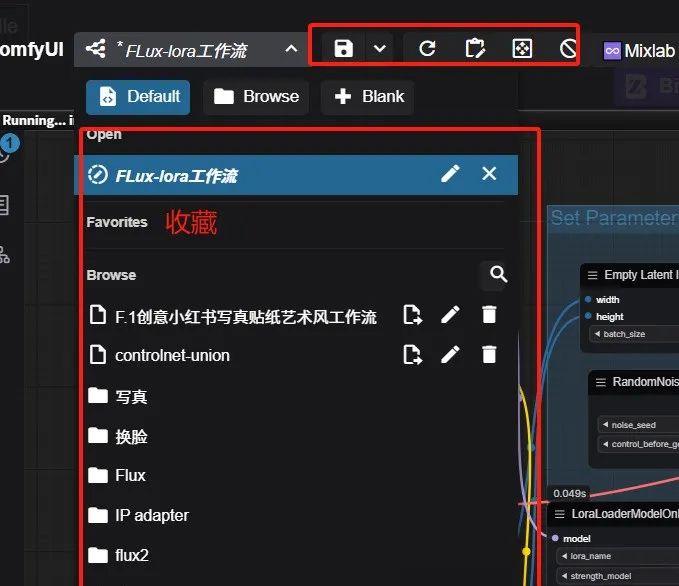The width and height of the screenshot is (679, 586).
Task: Open the Empty Latent node menu icon
Action: coord(592,275)
